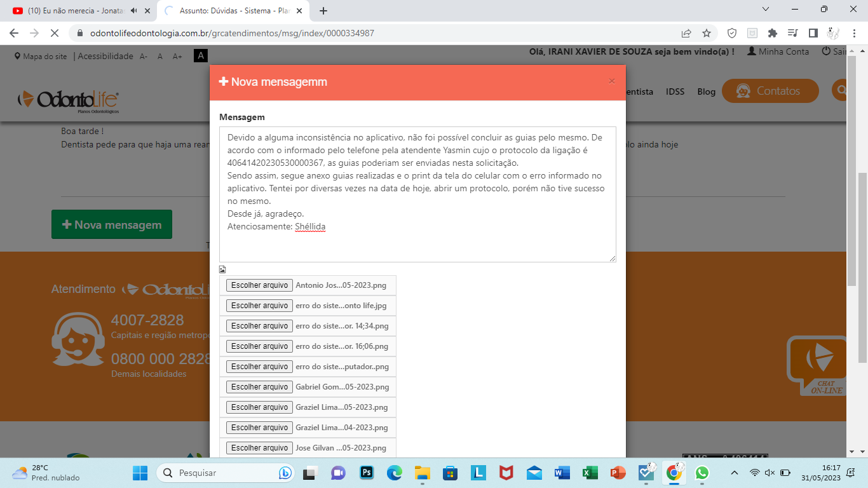Open the Acessibilidade link
Image resolution: width=868 pixels, height=488 pixels.
pos(105,56)
